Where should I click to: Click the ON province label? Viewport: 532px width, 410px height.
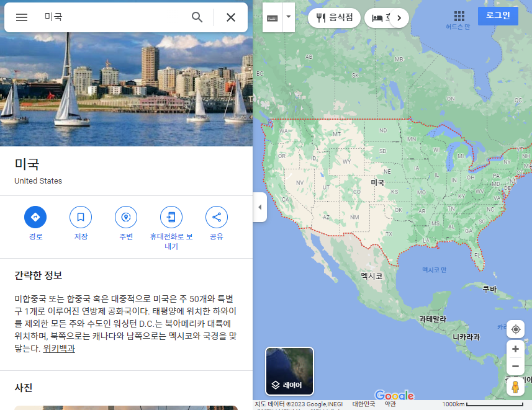pyautogui.click(x=451, y=99)
